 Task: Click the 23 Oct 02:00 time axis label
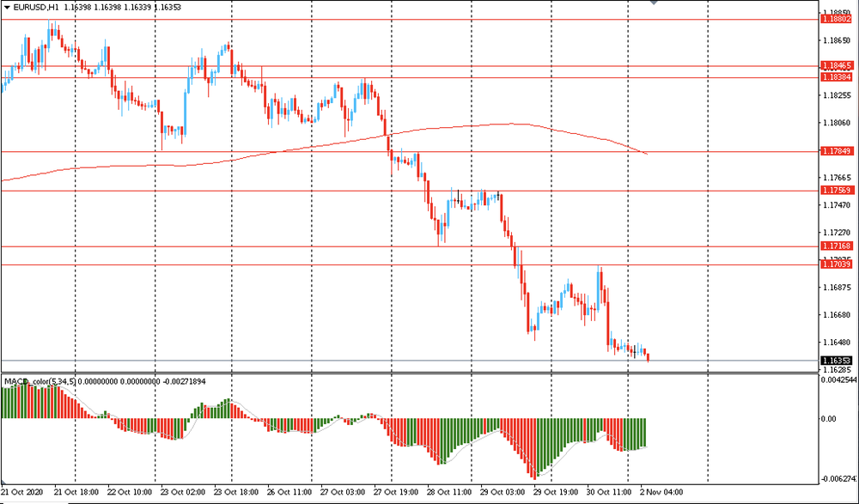click(x=183, y=492)
